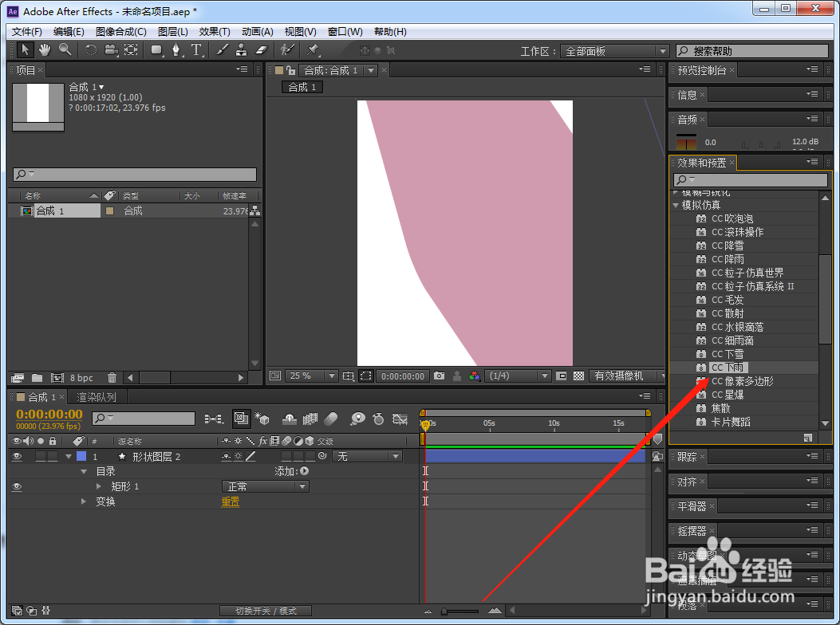
Task: Open the 效果(T) menu
Action: point(215,32)
